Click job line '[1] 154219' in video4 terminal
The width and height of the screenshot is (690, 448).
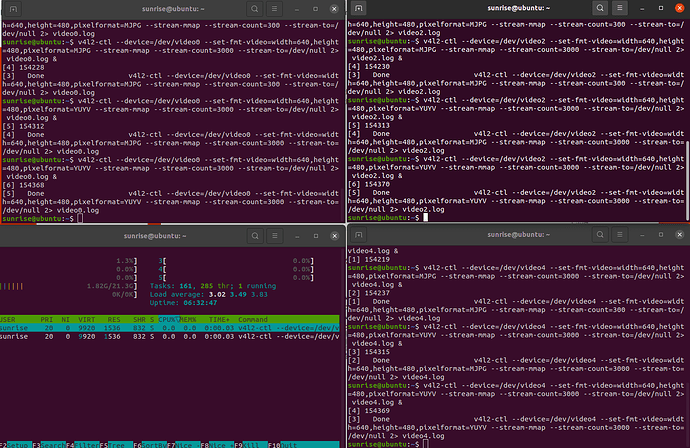[369, 260]
